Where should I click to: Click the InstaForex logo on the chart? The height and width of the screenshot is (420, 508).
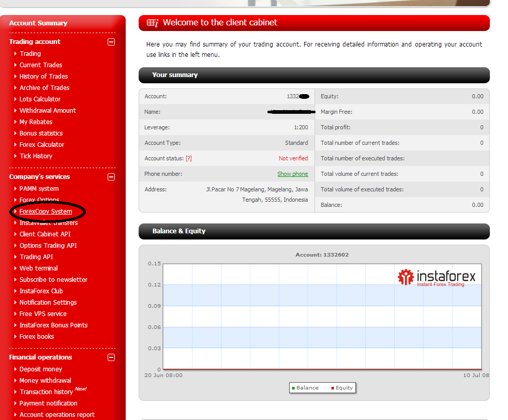tap(437, 278)
